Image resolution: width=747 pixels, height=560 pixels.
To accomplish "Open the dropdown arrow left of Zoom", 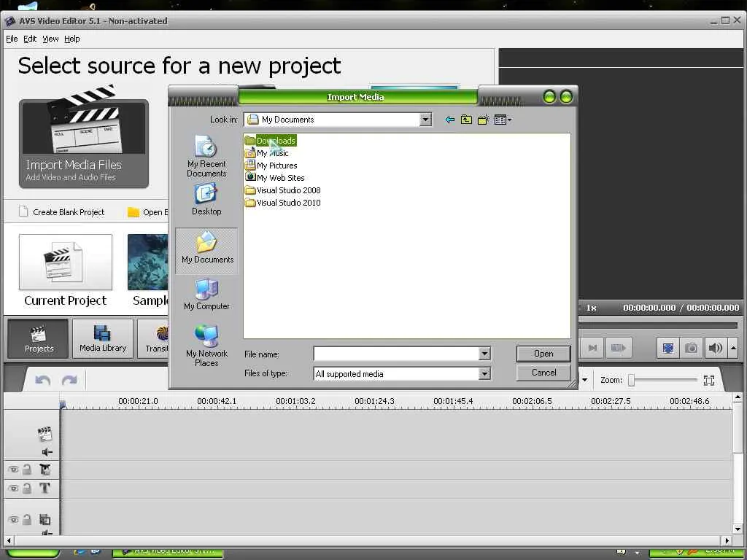I will [584, 380].
